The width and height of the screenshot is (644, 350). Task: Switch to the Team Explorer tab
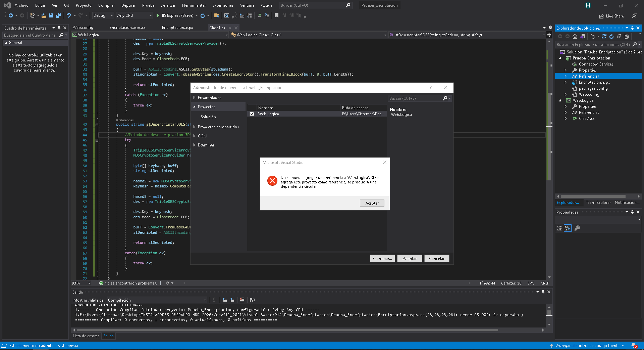598,203
